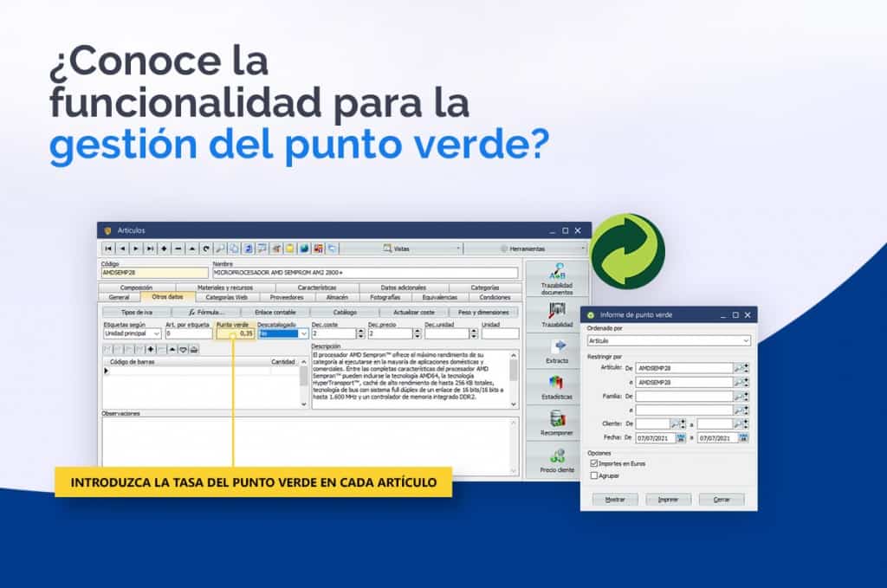This screenshot has height=588, width=887.
Task: Open the Trazabilidad documentos panel button
Action: [557, 277]
